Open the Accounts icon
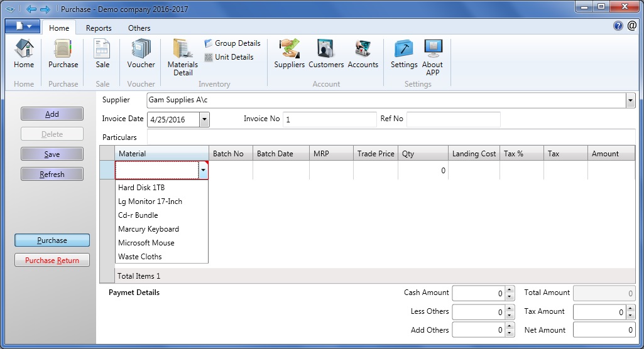 (363, 53)
